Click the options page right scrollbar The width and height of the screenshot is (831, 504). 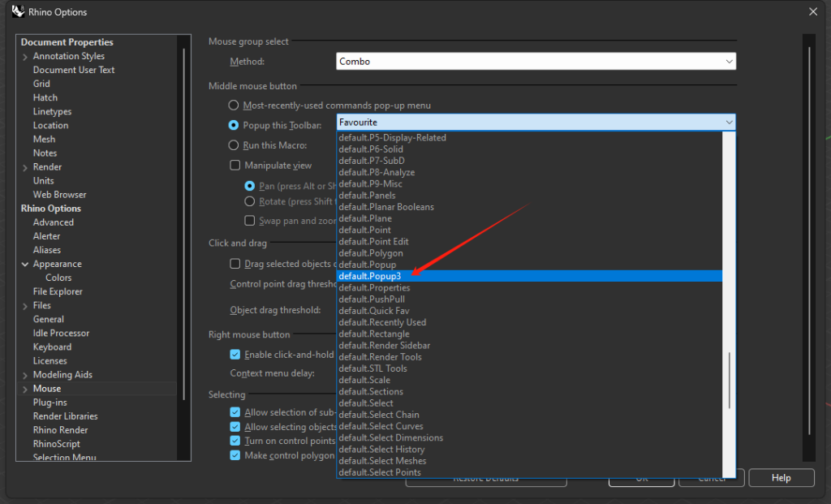pos(809,241)
